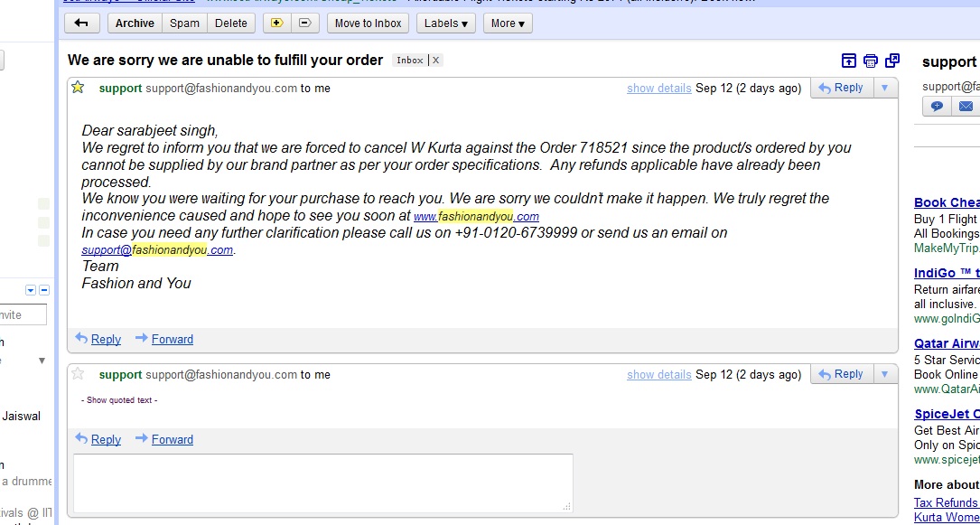This screenshot has height=525, width=980.
Task: Open www.fashionandyou.com link in email
Action: tap(476, 216)
